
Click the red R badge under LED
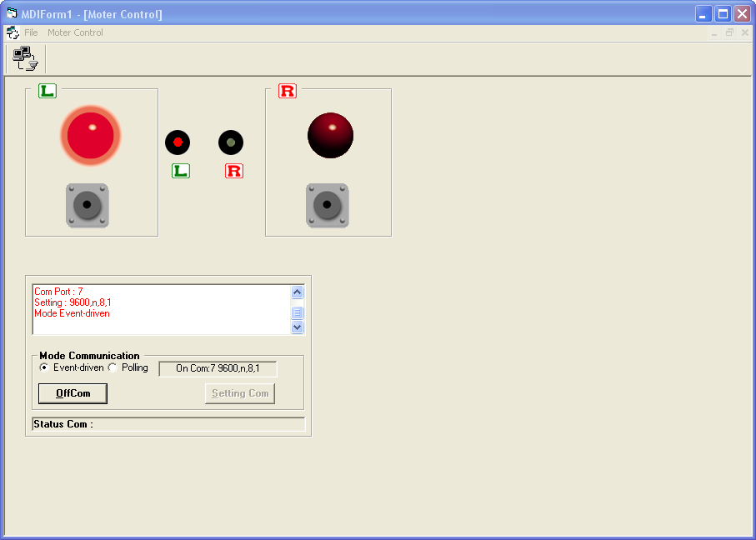click(x=234, y=171)
